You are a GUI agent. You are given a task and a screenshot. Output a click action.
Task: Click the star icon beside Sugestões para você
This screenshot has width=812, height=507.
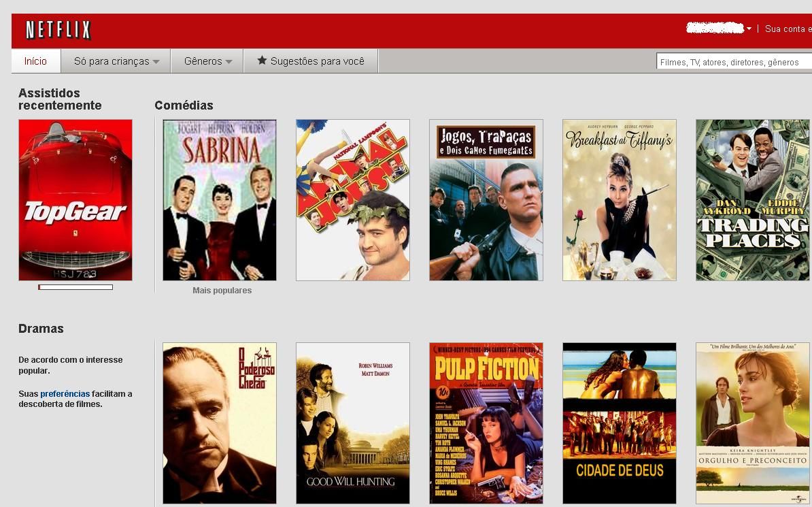point(262,61)
